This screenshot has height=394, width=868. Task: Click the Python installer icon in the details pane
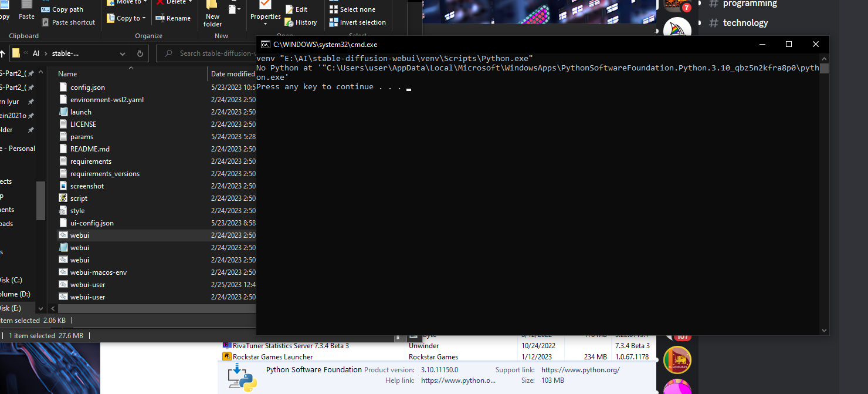click(x=242, y=376)
